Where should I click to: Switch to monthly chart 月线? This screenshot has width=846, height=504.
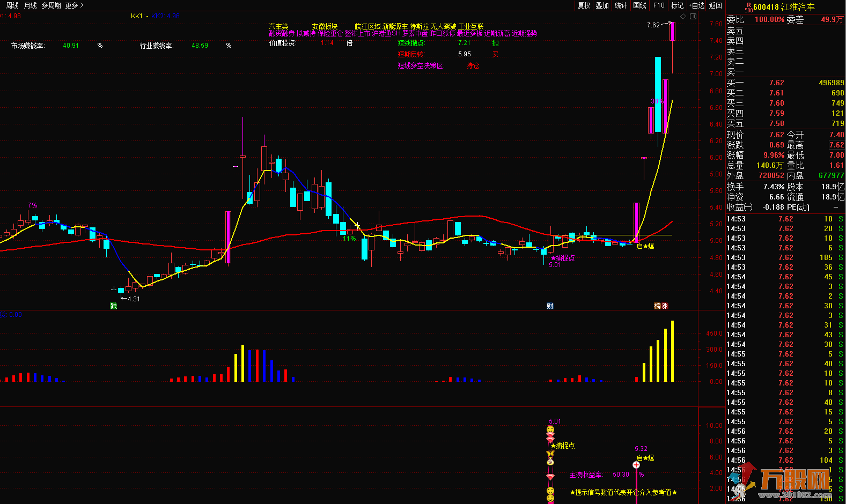[x=31, y=5]
